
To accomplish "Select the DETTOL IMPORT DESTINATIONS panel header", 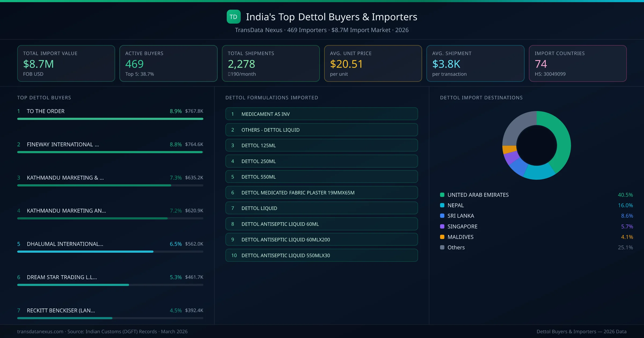I will coord(481,98).
